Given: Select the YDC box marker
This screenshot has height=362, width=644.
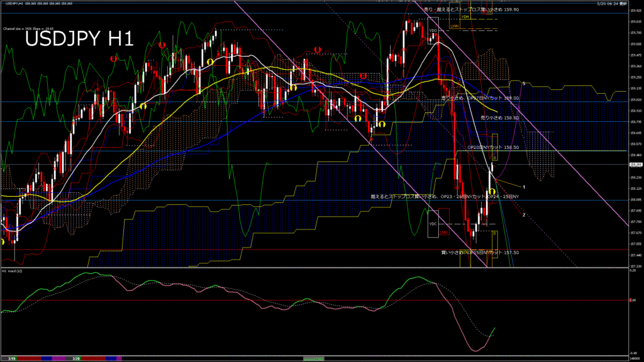Looking at the screenshot, I should pyautogui.click(x=433, y=224).
